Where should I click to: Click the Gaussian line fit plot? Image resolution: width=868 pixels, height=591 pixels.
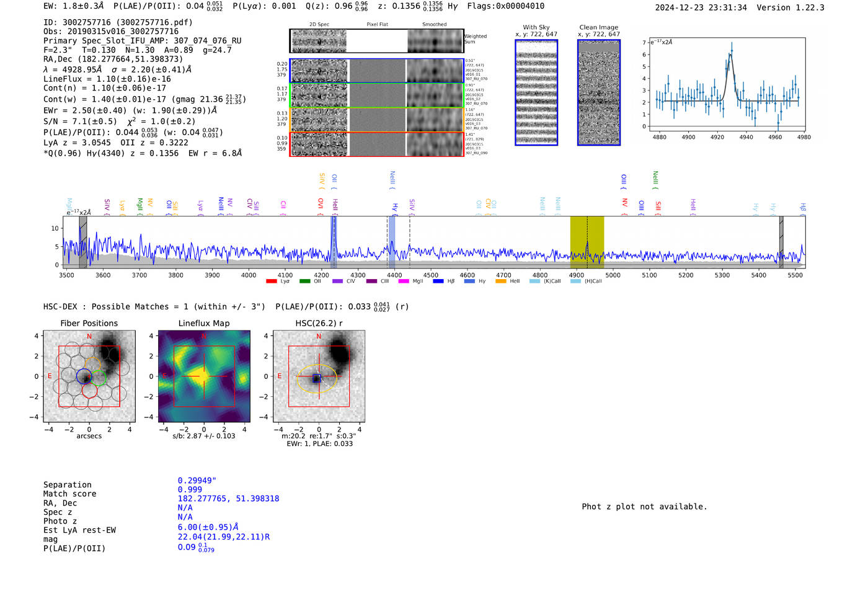(x=727, y=85)
